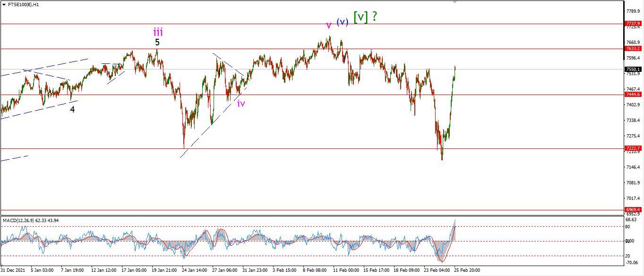This screenshot has height=276, width=644.
Task: Click the current price tag 7550.1
Action: pyautogui.click(x=633, y=69)
